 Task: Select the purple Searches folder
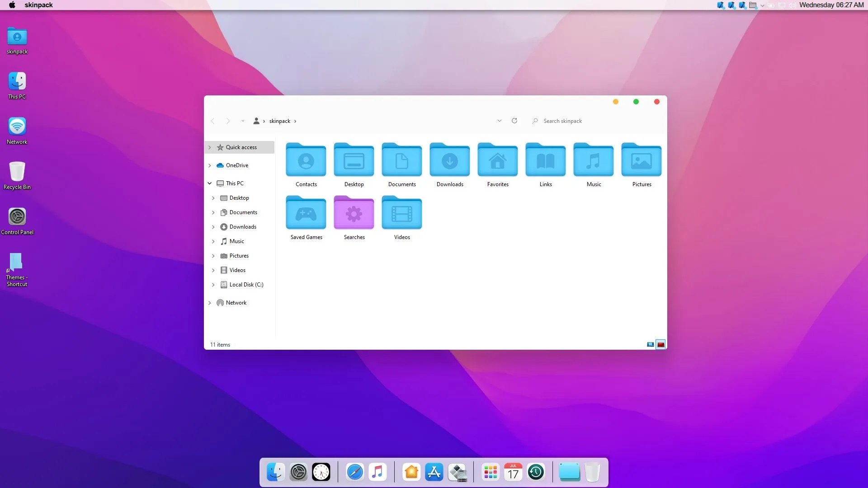(354, 213)
